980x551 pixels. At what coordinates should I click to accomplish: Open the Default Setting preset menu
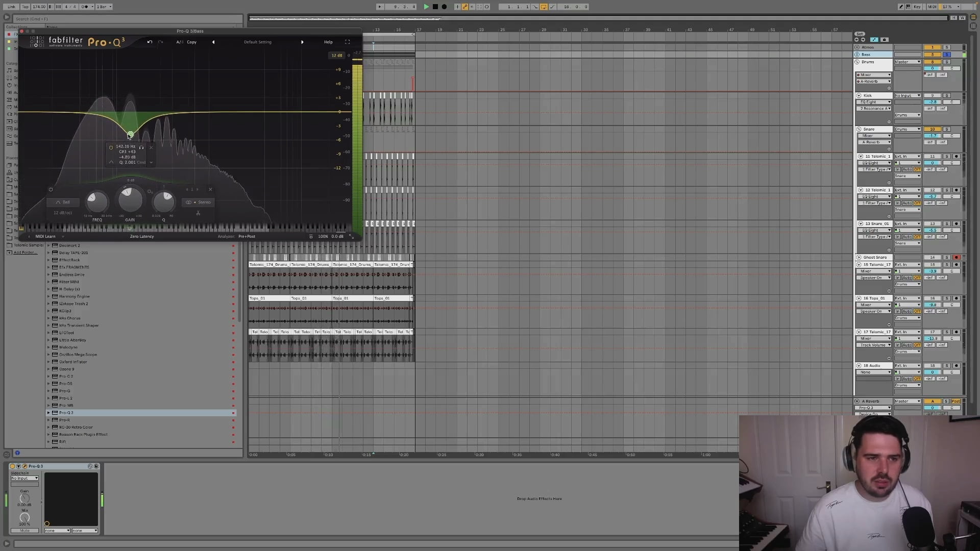click(258, 42)
